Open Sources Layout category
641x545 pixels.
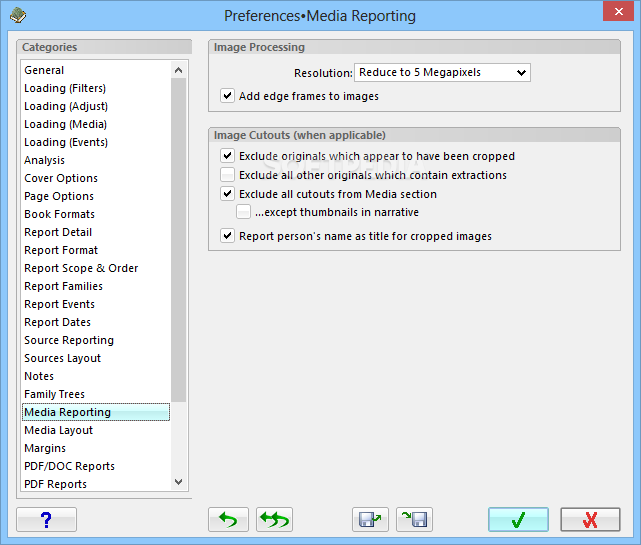coord(96,358)
